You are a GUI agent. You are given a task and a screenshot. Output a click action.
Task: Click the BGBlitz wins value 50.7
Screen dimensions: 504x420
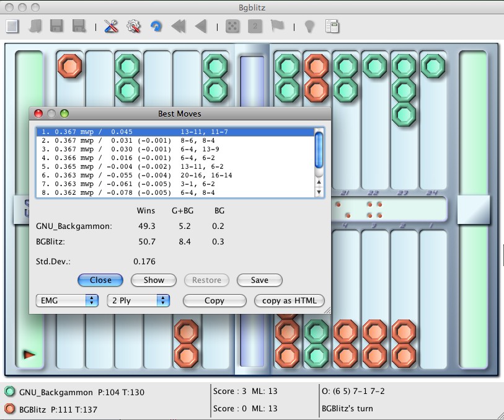147,241
